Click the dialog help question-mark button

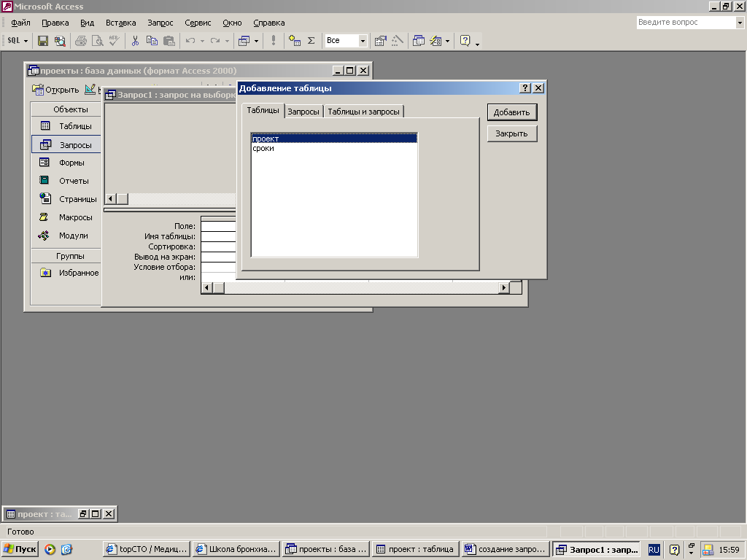point(525,88)
